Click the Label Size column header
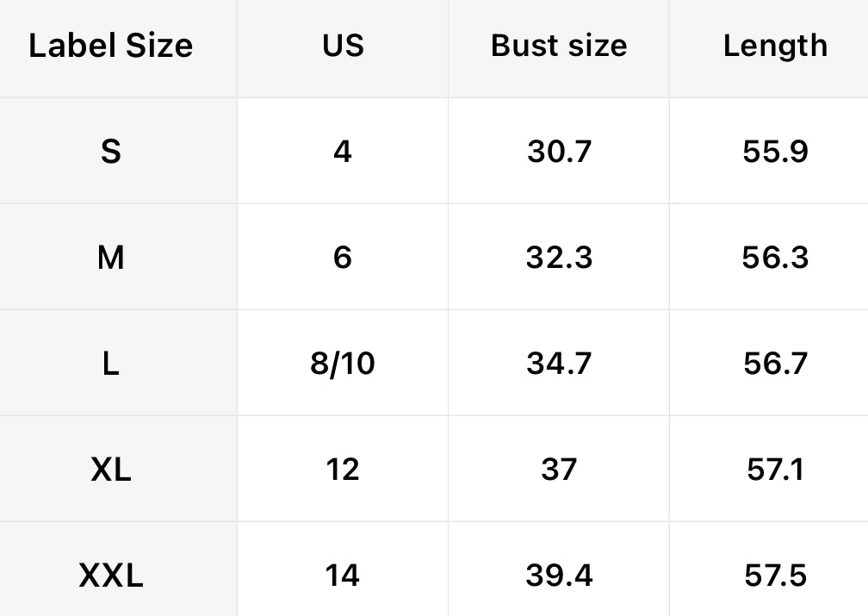This screenshot has height=616, width=868. click(x=110, y=46)
